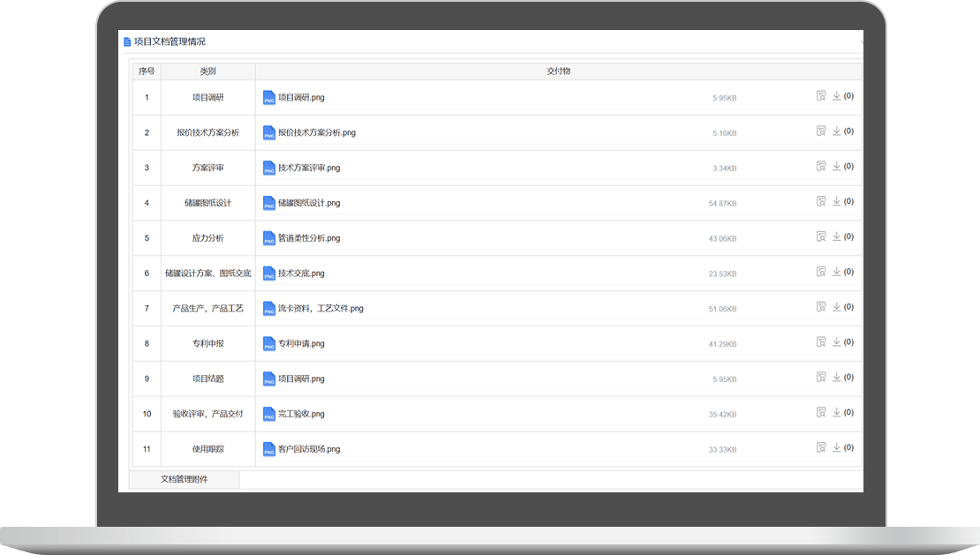The width and height of the screenshot is (980, 555).
Task: Preview the 完工验收.png file
Action: (820, 412)
